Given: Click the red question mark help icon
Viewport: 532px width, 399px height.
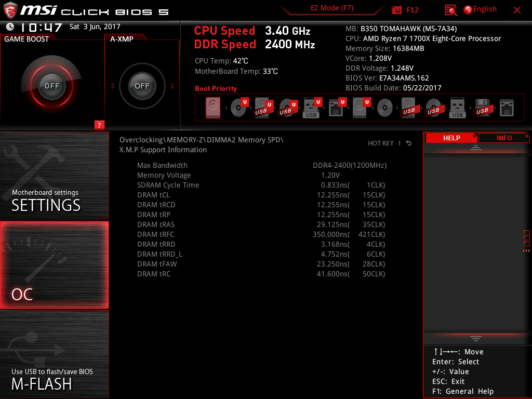Looking at the screenshot, I should (x=99, y=125).
